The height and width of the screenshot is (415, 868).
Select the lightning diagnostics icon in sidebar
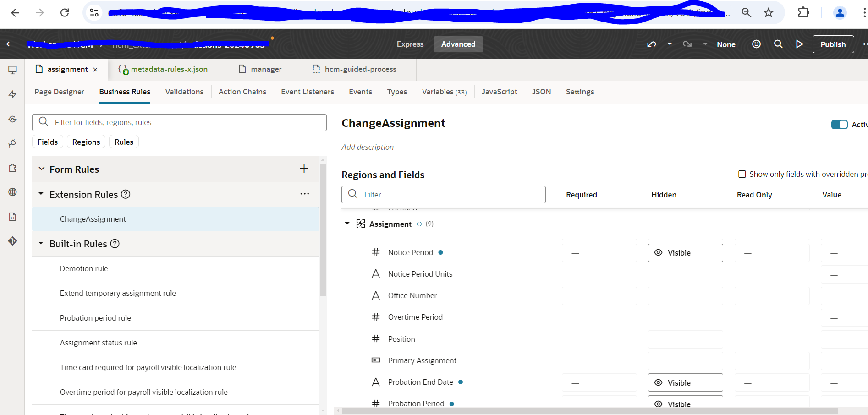[12, 94]
